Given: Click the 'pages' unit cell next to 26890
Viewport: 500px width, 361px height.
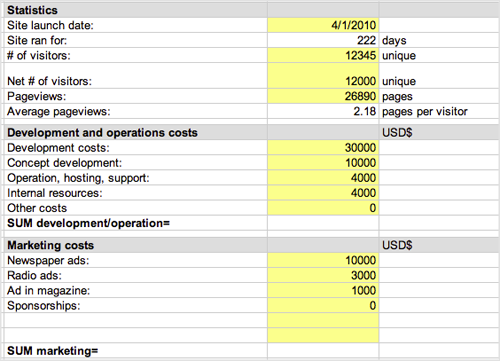Looking at the screenshot, I should [x=439, y=96].
